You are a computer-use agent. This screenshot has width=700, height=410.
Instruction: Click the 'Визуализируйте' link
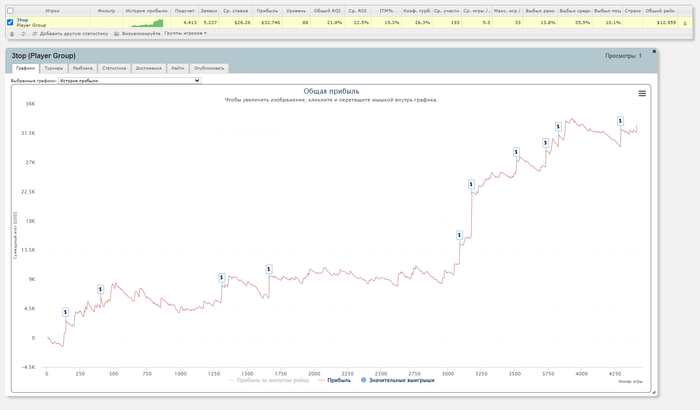[x=141, y=34]
